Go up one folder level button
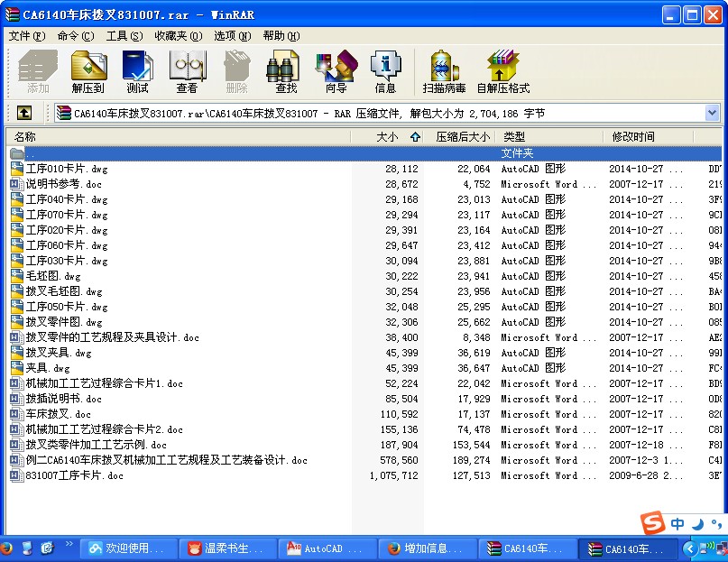 (x=24, y=113)
